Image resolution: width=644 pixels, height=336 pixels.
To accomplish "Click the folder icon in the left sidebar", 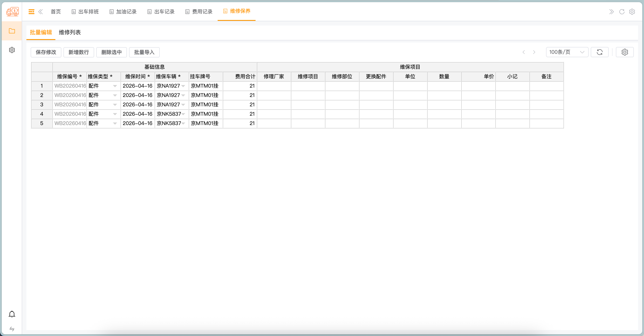I will click(x=12, y=31).
